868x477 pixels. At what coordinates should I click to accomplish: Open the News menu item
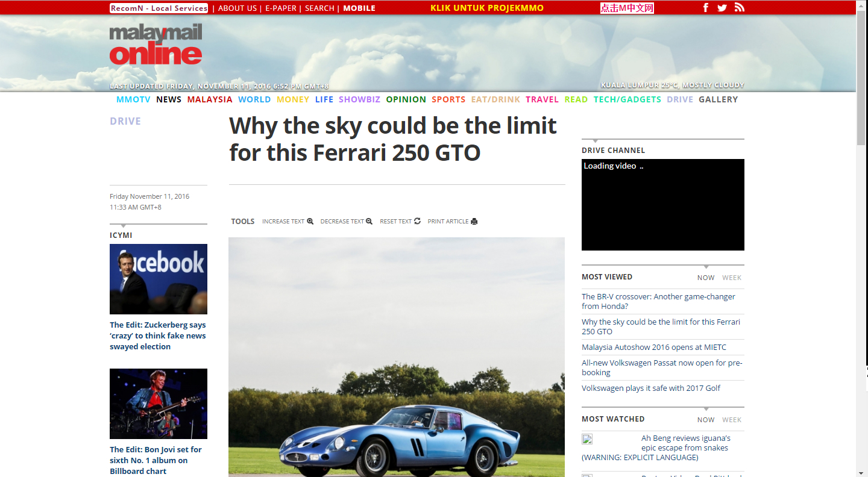pos(169,99)
